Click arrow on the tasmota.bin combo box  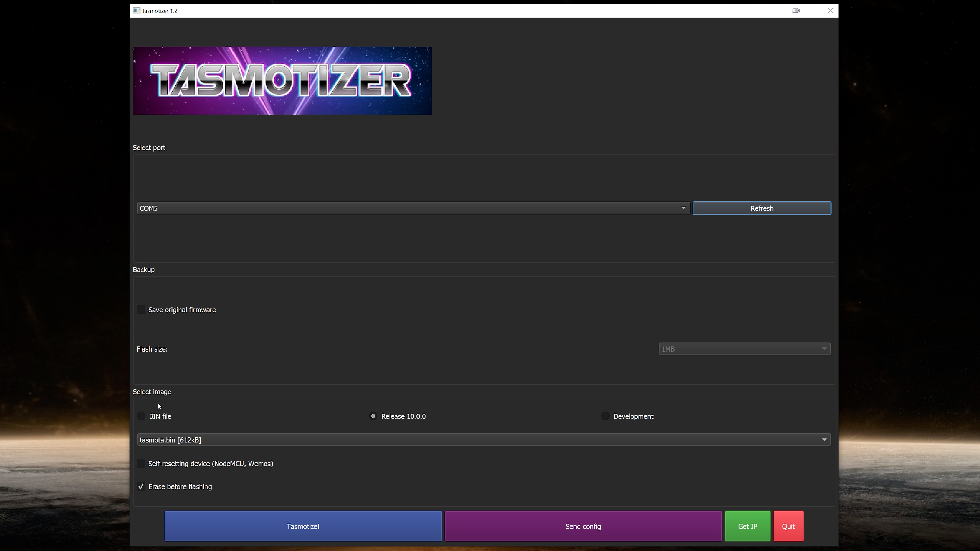coord(824,440)
